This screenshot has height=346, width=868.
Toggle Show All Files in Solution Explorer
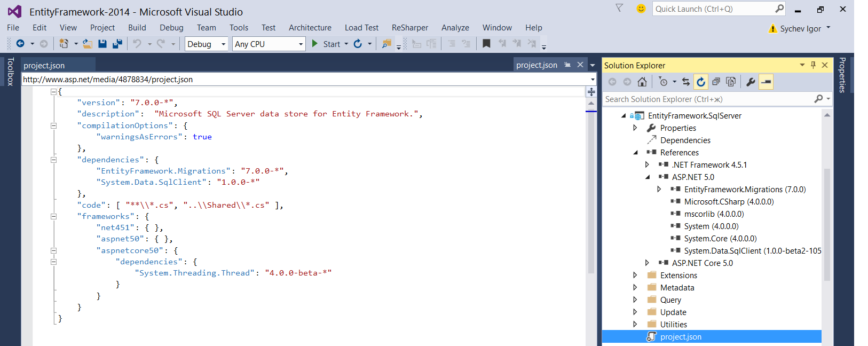pyautogui.click(x=731, y=82)
